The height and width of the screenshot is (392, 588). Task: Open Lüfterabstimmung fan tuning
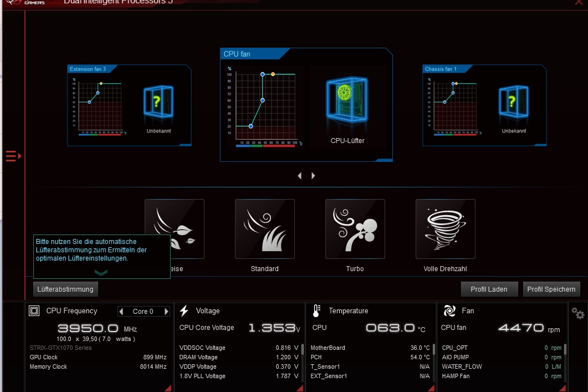click(x=65, y=289)
